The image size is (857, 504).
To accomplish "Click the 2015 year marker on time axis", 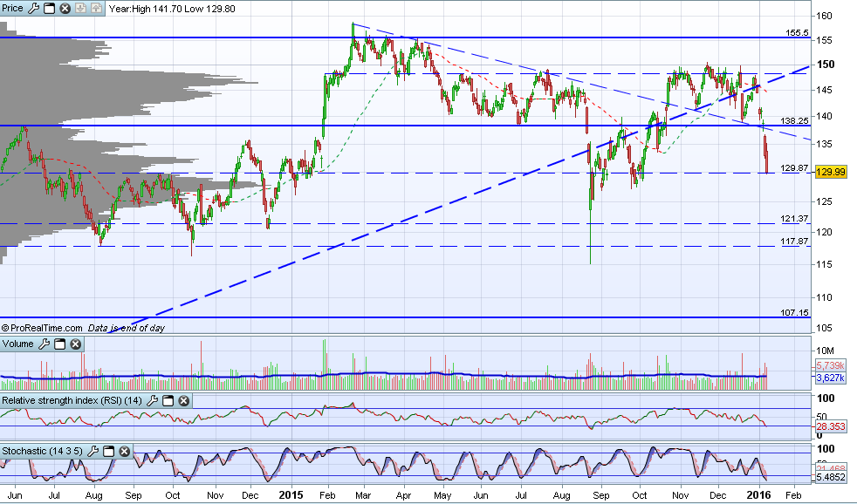I will coord(291,494).
